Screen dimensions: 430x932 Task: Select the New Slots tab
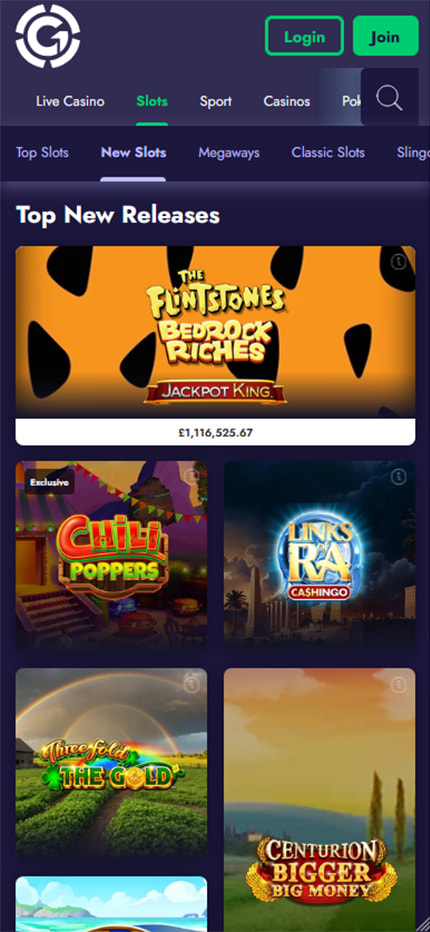(x=133, y=153)
